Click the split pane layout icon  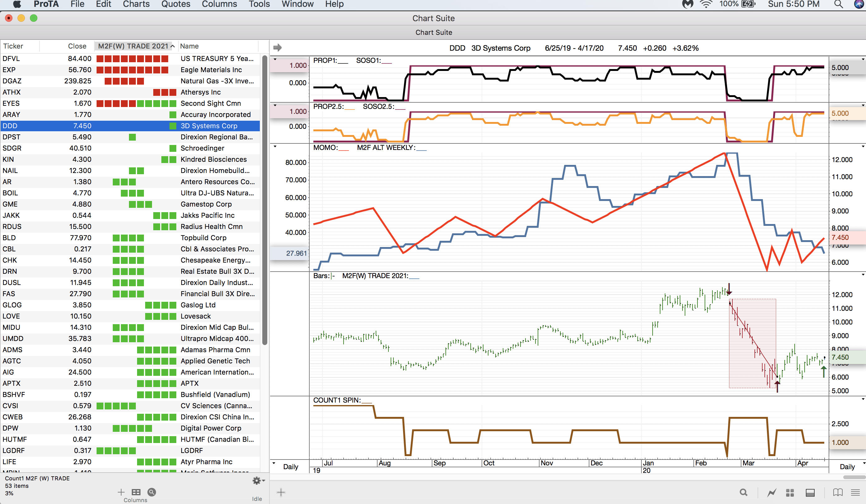(810, 493)
